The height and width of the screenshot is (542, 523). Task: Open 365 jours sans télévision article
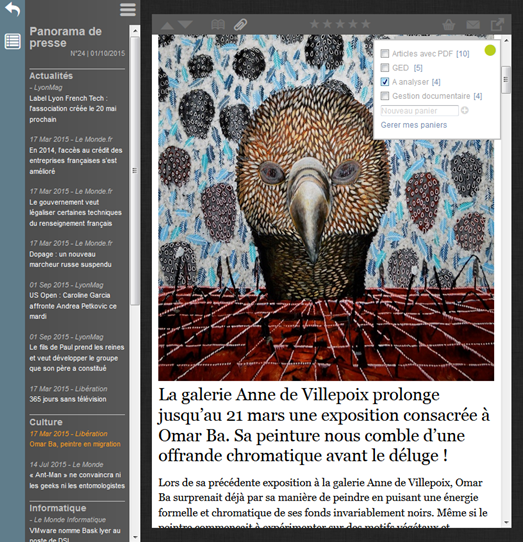tap(68, 399)
